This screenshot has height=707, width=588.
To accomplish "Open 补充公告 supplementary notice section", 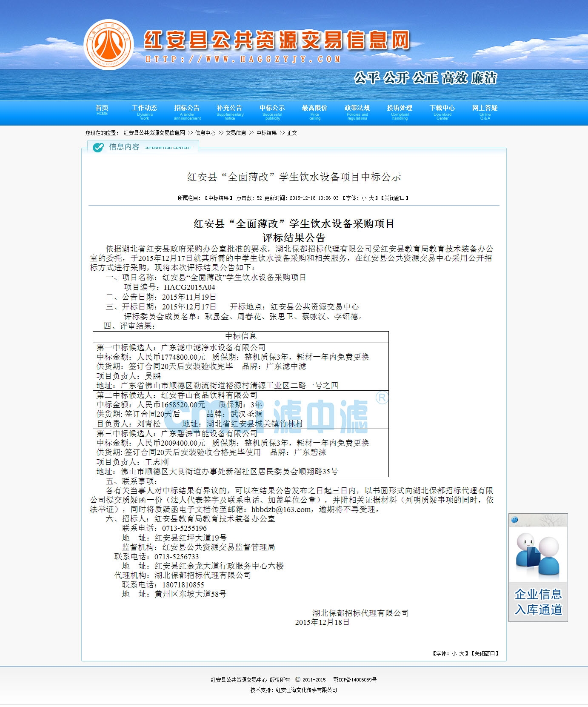I will tap(229, 112).
